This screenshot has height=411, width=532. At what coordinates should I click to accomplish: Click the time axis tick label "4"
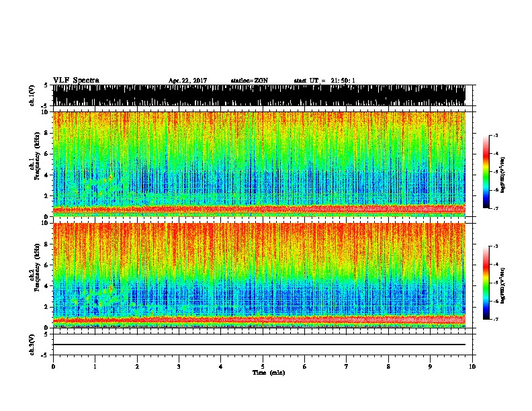point(221,367)
